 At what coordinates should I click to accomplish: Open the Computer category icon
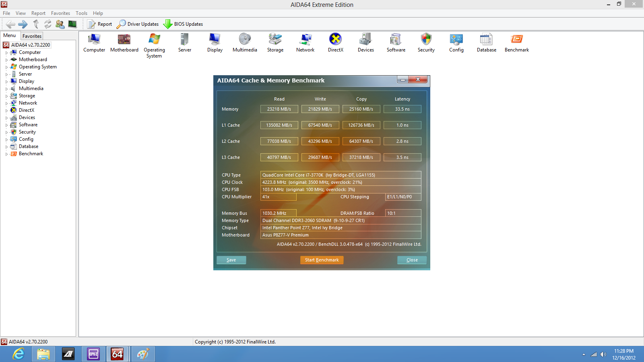[94, 43]
